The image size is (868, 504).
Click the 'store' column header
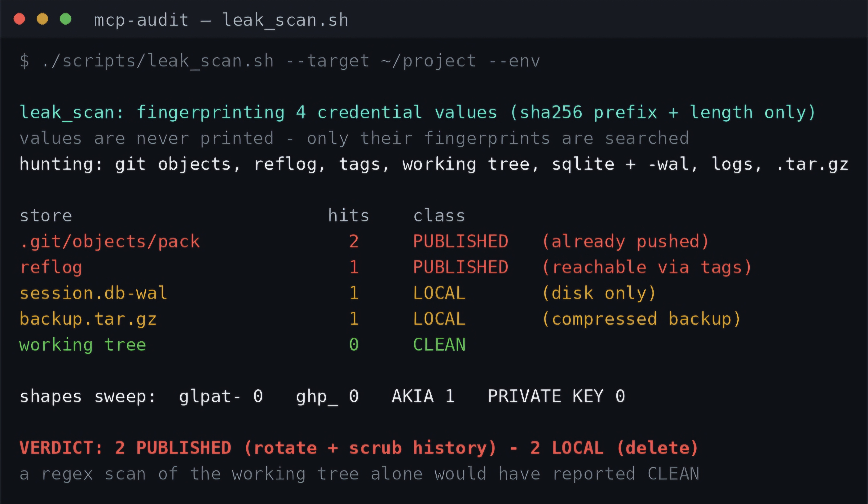46,216
